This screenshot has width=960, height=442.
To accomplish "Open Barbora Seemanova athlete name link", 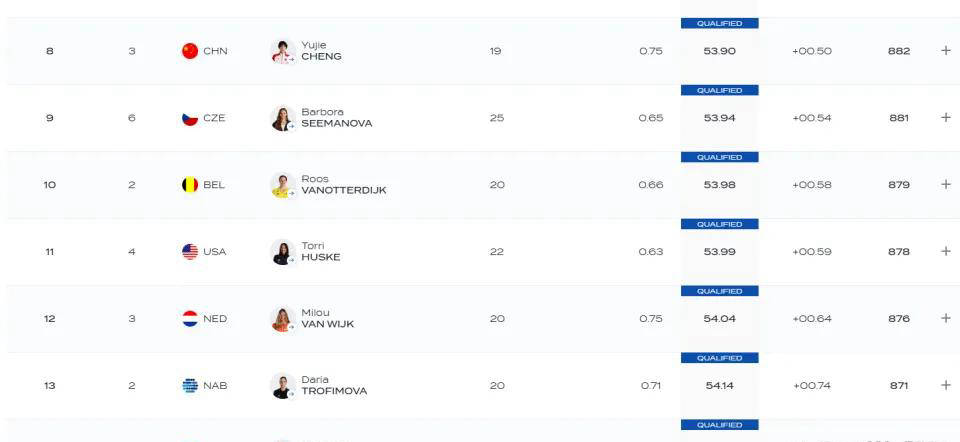I will click(336, 118).
